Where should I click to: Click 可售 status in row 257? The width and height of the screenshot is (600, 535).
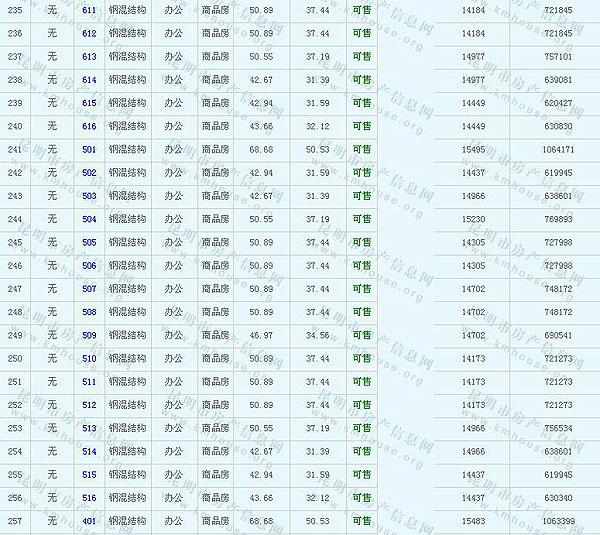pyautogui.click(x=361, y=521)
